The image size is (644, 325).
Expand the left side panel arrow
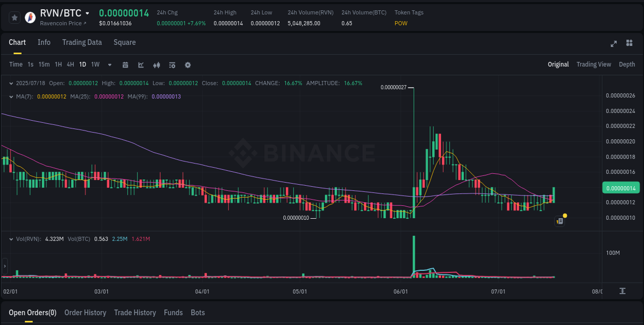pos(5,266)
